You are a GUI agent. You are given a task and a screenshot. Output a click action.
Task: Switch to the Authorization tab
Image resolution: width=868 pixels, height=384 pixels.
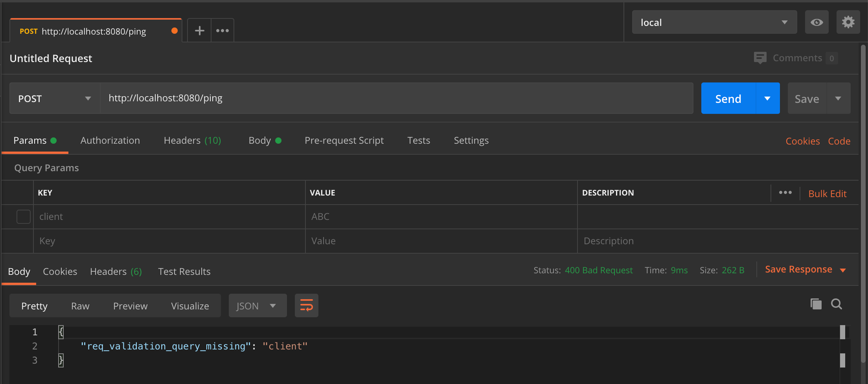(x=110, y=141)
